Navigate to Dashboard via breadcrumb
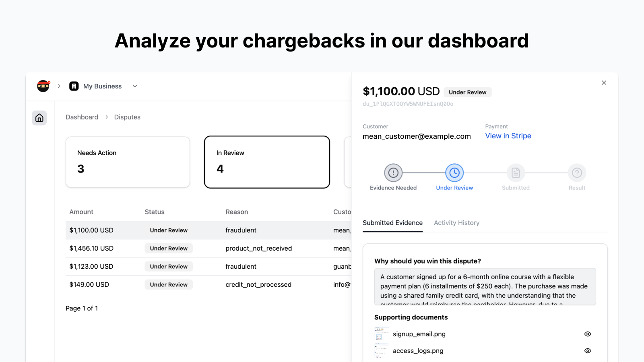Image resolution: width=644 pixels, height=362 pixels. coord(82,117)
